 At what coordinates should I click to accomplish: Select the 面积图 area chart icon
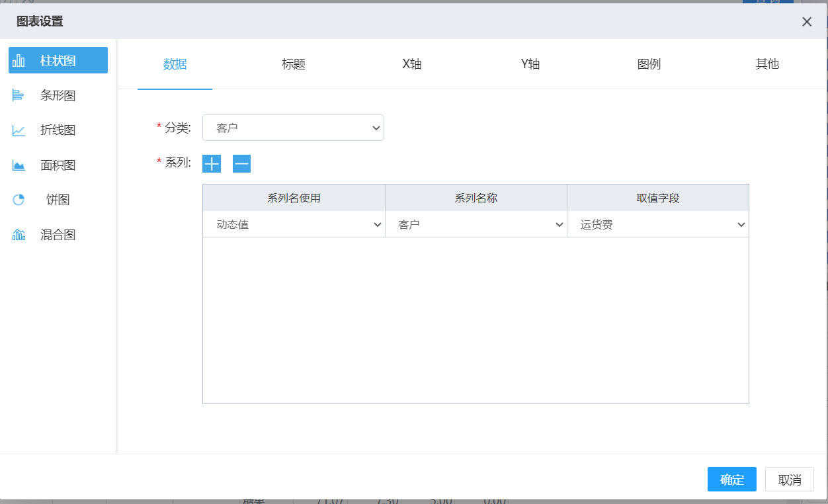19,165
